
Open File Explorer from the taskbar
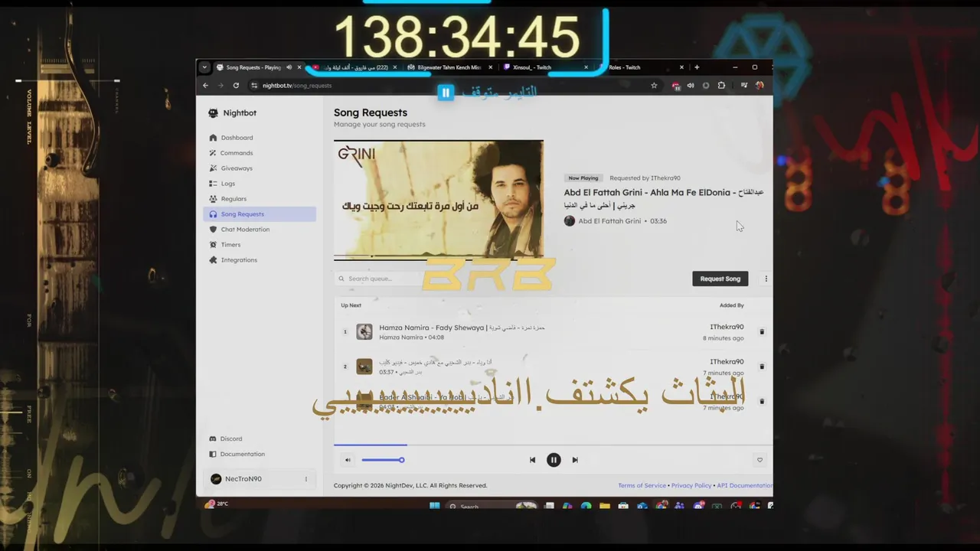point(604,506)
